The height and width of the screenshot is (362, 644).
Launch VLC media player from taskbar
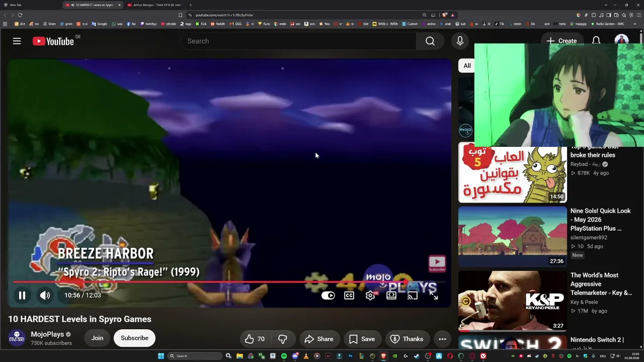[306, 356]
